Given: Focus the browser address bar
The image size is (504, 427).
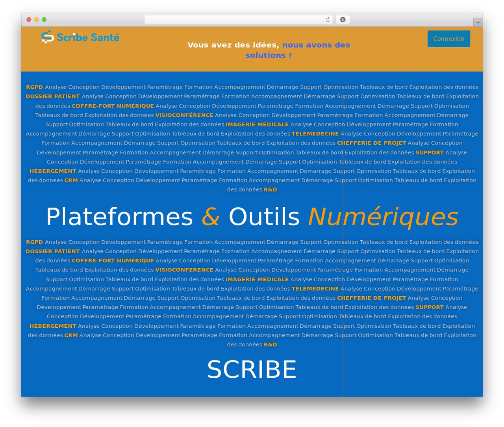Looking at the screenshot, I should (239, 20).
